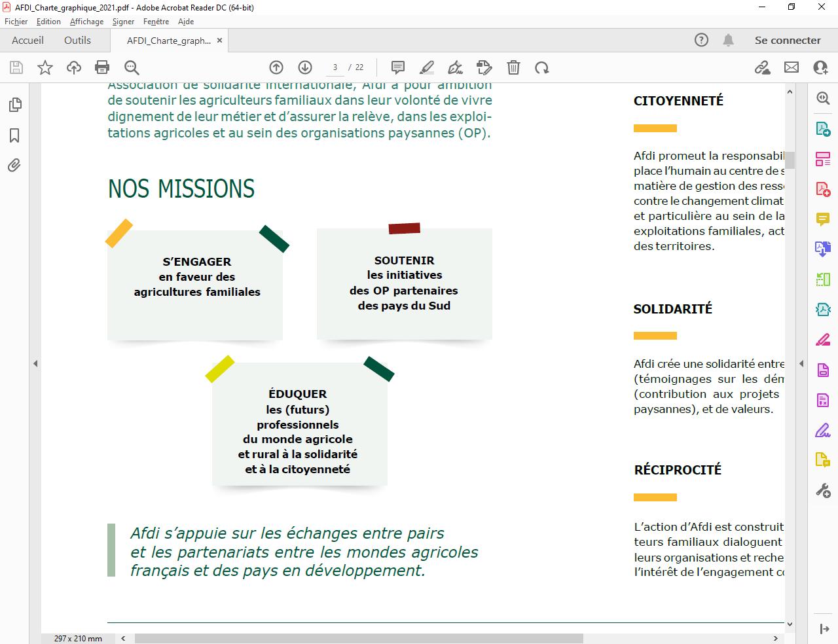Select the AFDI_Charte_graph... document tab
This screenshot has width=838, height=644.
click(x=169, y=41)
